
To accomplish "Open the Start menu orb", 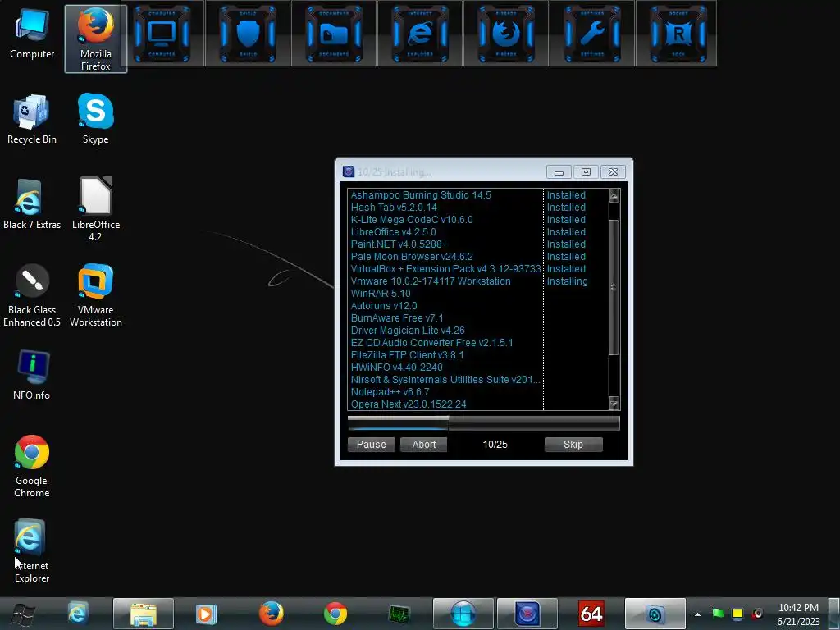I will [22, 614].
